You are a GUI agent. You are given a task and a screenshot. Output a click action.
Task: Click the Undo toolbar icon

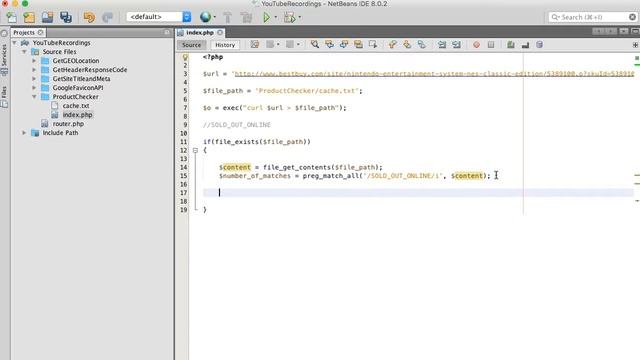(x=89, y=17)
